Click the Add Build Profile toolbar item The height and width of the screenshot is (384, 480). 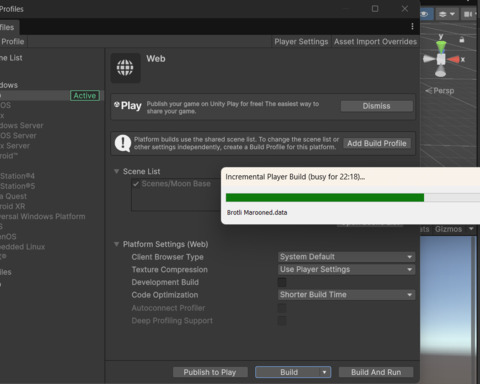click(13, 42)
